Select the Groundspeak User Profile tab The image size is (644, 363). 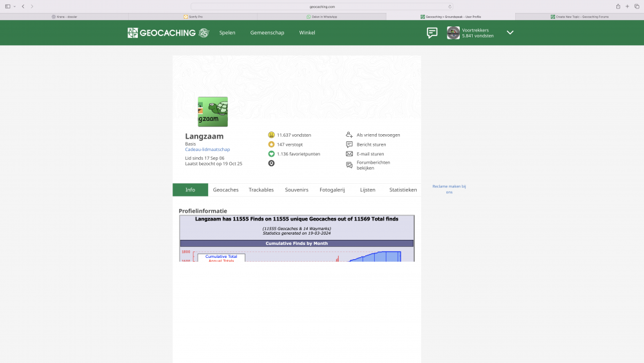[451, 17]
